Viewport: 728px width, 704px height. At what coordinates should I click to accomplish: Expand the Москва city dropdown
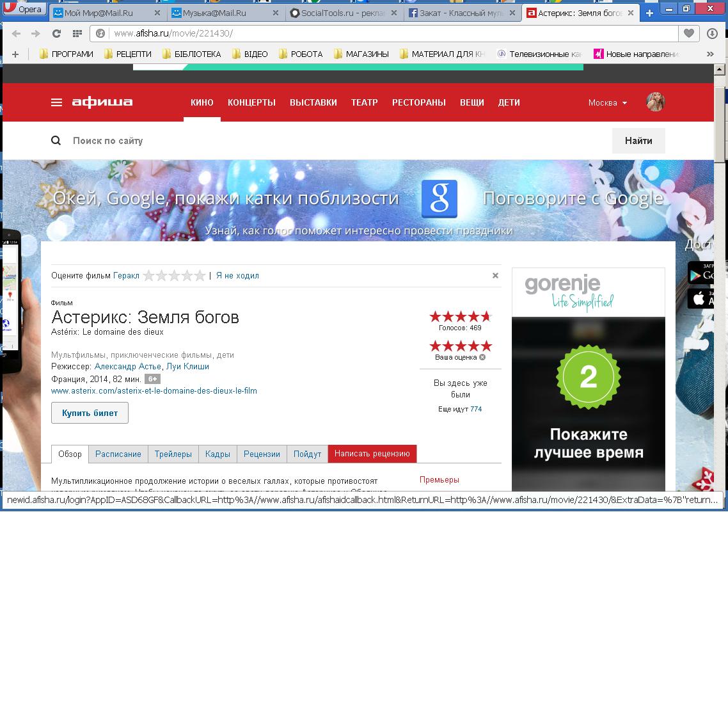tap(607, 102)
